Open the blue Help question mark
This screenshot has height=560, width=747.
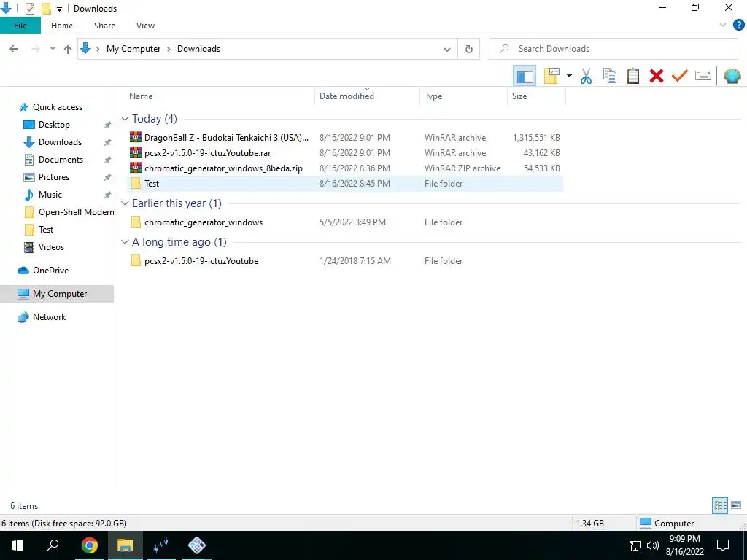pos(738,26)
